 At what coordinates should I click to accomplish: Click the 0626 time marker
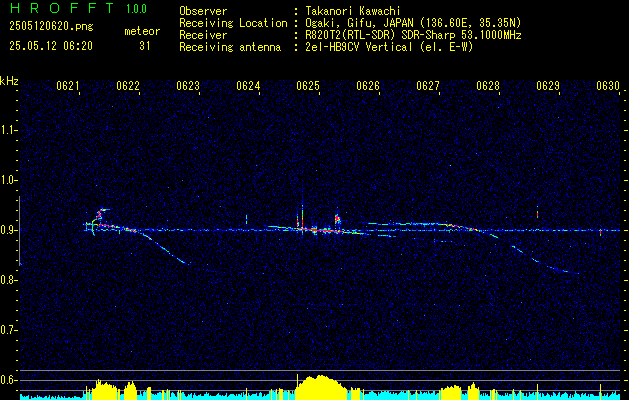click(368, 85)
